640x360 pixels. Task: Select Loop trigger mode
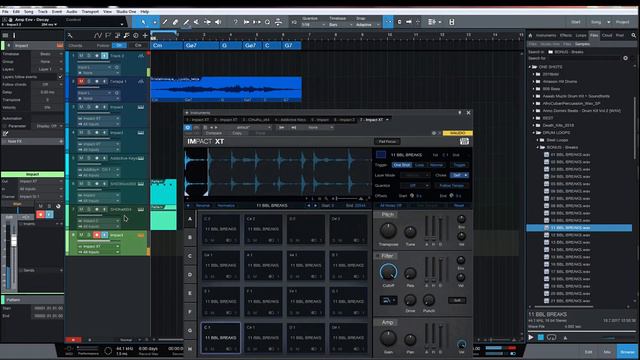pos(419,165)
